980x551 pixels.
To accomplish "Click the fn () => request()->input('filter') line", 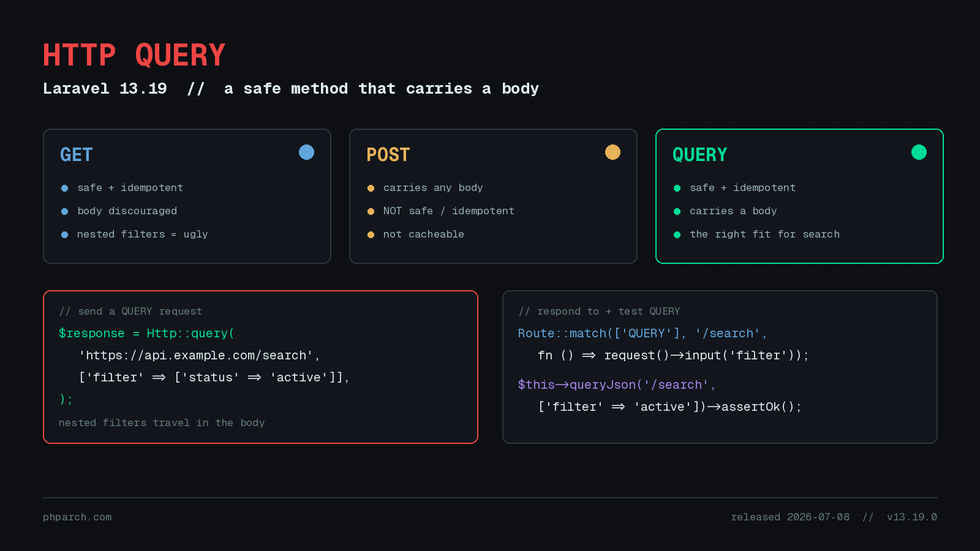I will 673,356.
